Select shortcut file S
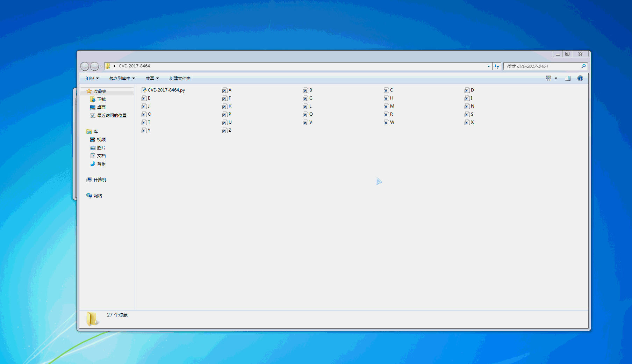Image resolution: width=632 pixels, height=364 pixels. click(x=469, y=114)
